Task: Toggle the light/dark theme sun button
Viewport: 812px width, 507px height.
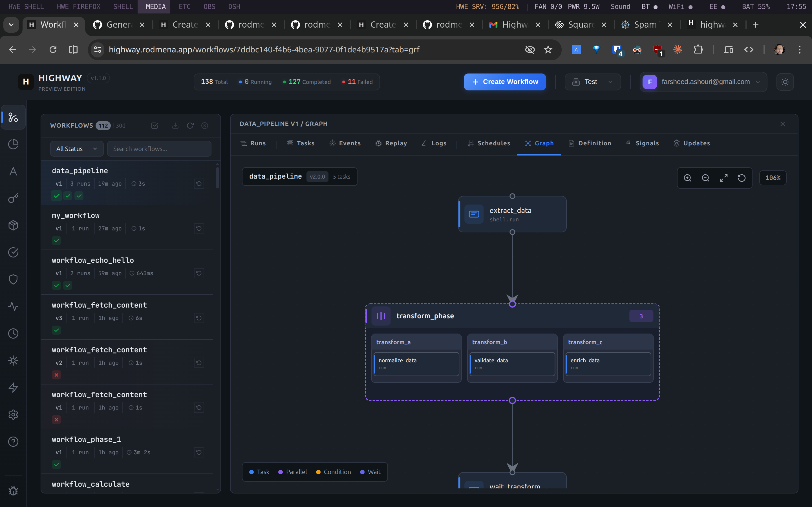Action: click(785, 82)
